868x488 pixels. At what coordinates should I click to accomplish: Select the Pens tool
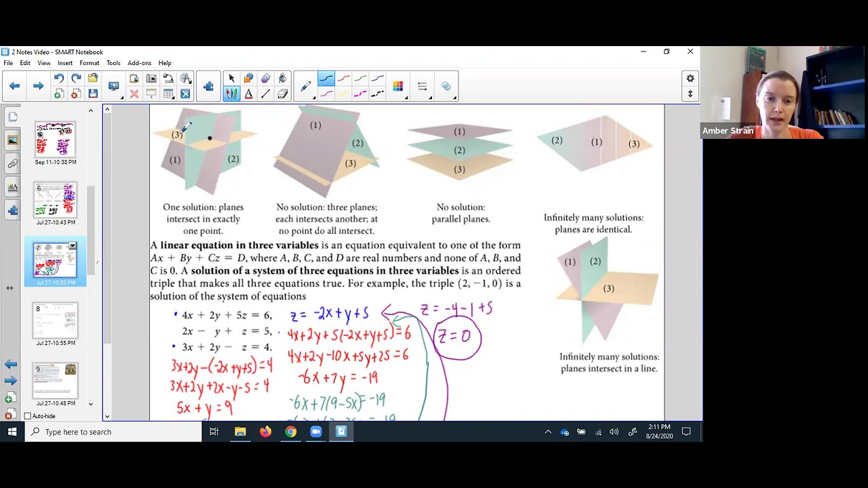pos(231,94)
